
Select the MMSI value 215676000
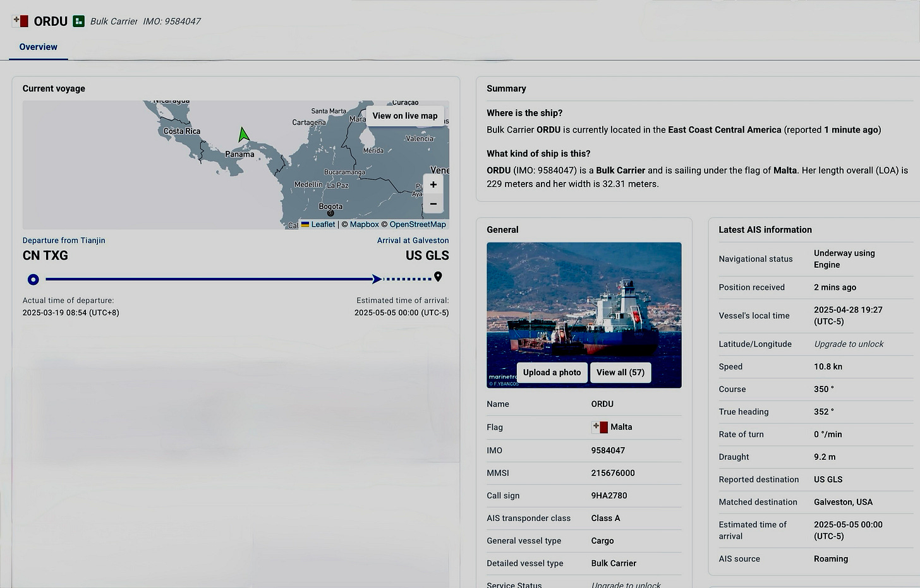point(613,473)
